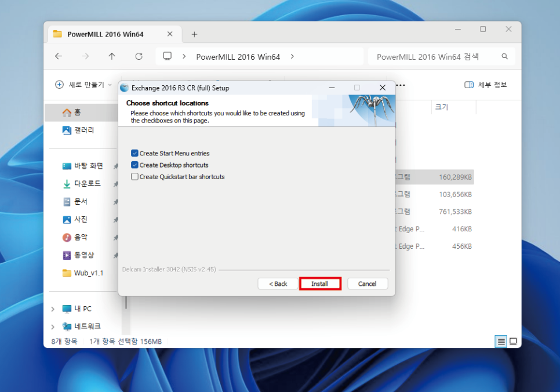The width and height of the screenshot is (560, 392).
Task: Click PowerMILL 2016 Win64 breadcrumb
Action: click(x=238, y=57)
